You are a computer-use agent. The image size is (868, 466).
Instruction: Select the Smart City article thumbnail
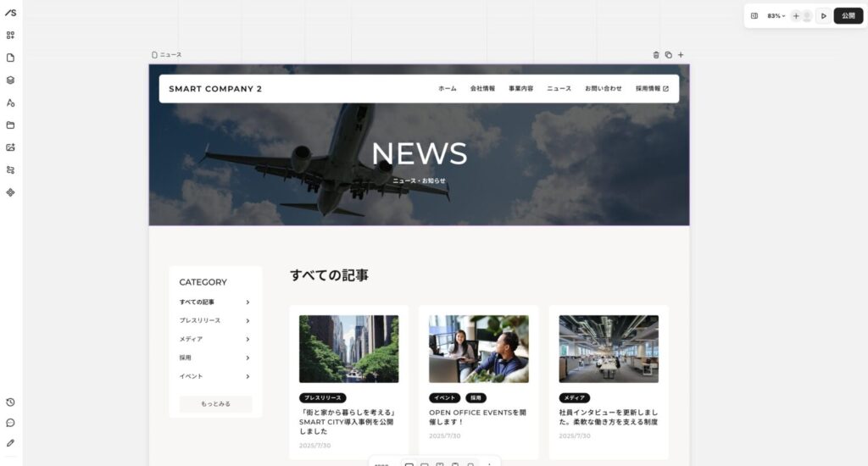[348, 349]
